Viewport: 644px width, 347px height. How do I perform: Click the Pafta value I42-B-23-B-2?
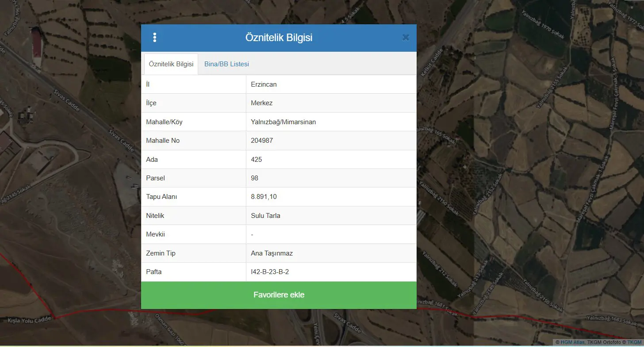pyautogui.click(x=270, y=272)
